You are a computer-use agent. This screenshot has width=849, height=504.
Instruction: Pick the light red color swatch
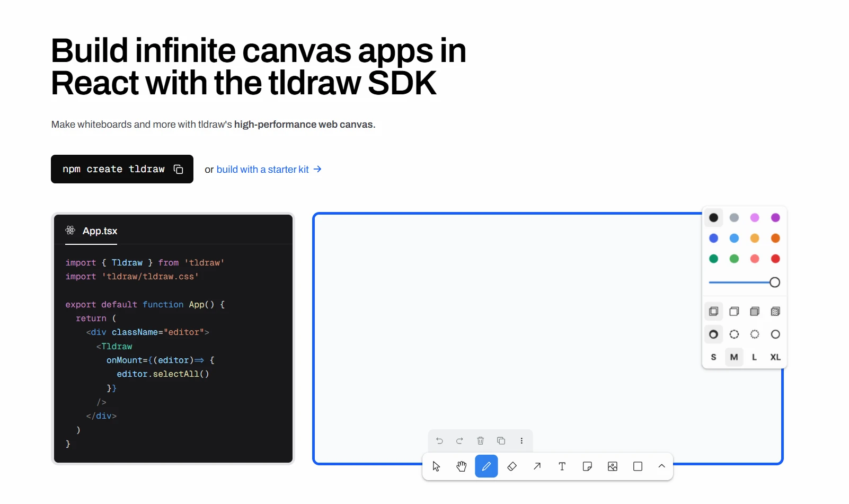(755, 259)
